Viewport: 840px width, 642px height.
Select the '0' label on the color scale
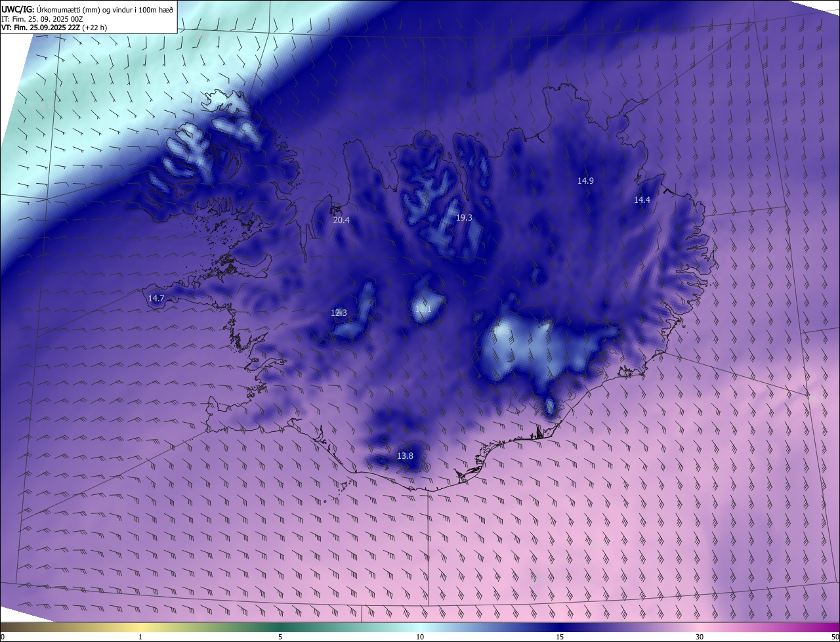(x=3, y=637)
